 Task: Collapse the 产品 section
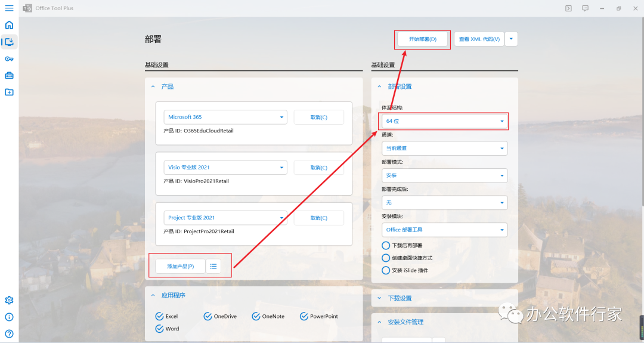(x=153, y=86)
